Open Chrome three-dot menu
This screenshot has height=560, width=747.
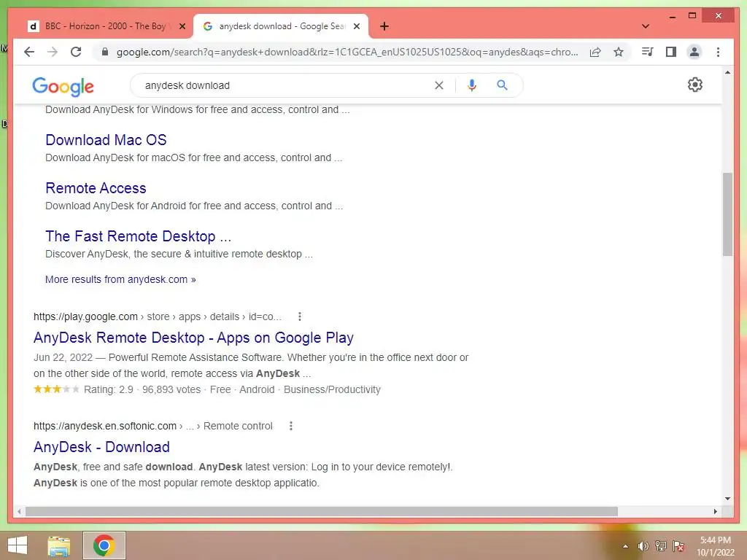click(x=718, y=52)
